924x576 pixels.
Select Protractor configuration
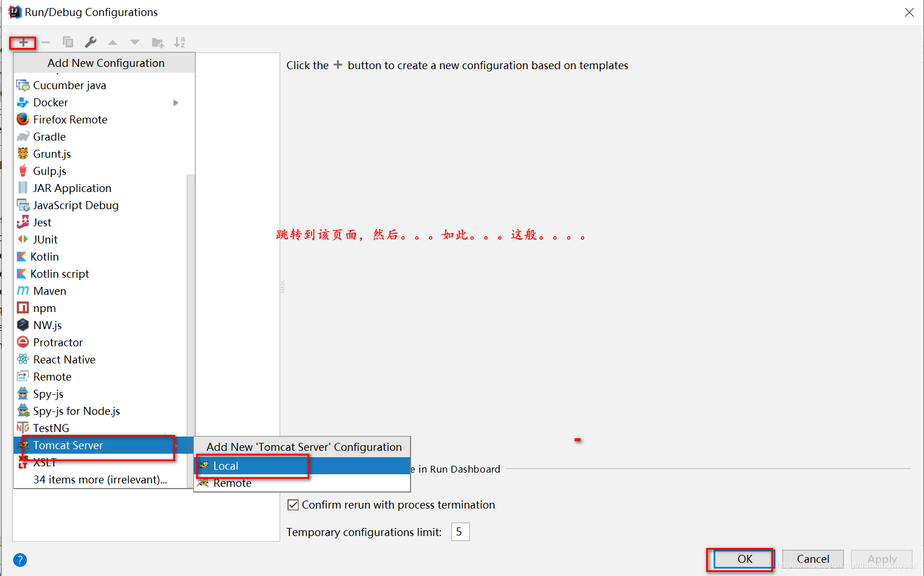[x=99, y=342]
